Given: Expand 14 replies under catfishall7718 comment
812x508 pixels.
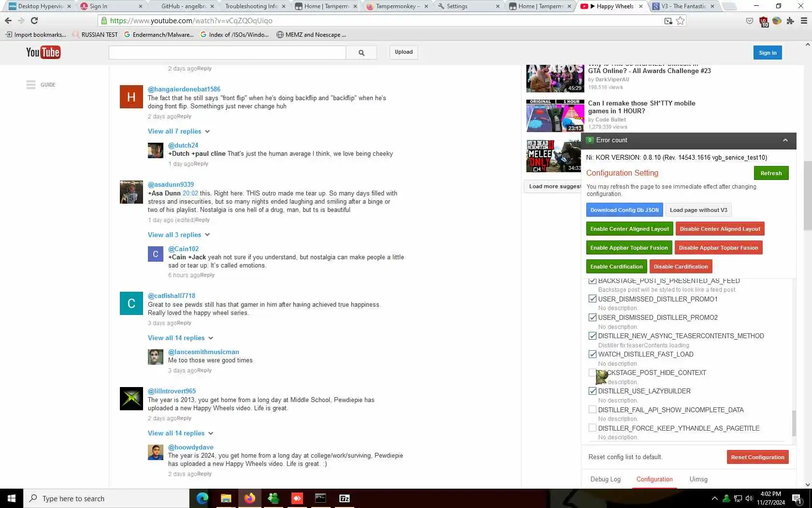Looking at the screenshot, I should pyautogui.click(x=181, y=338).
